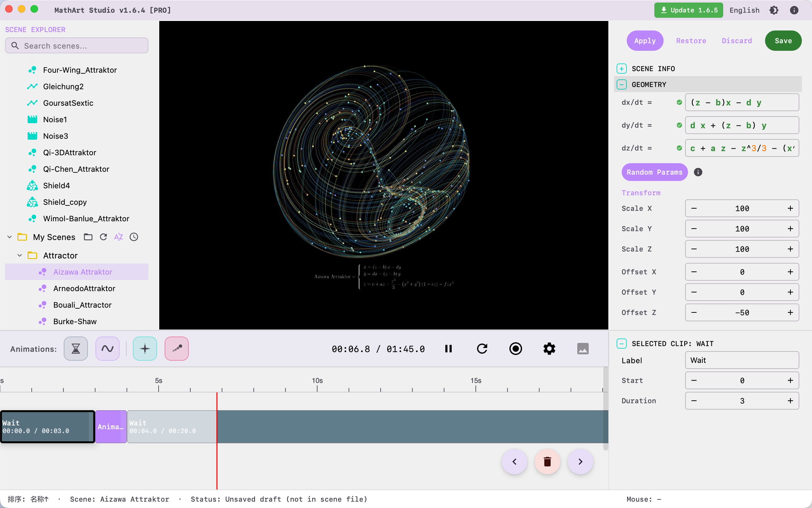This screenshot has width=812, height=508.
Task: Collapse the Geometry section
Action: (x=621, y=85)
